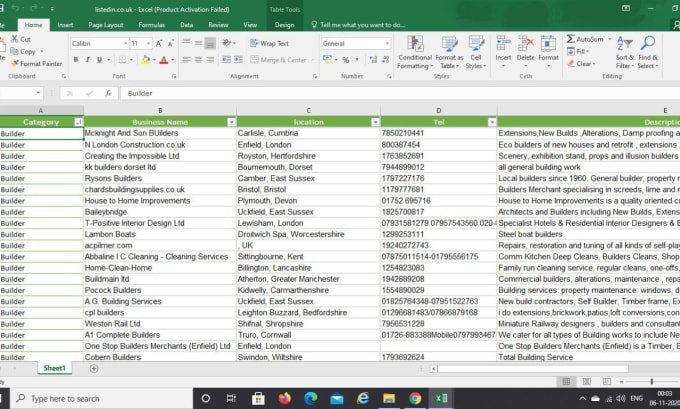Screen dimensions: 680x409
Task: Open the Category column filter dropdown
Action: click(78, 122)
